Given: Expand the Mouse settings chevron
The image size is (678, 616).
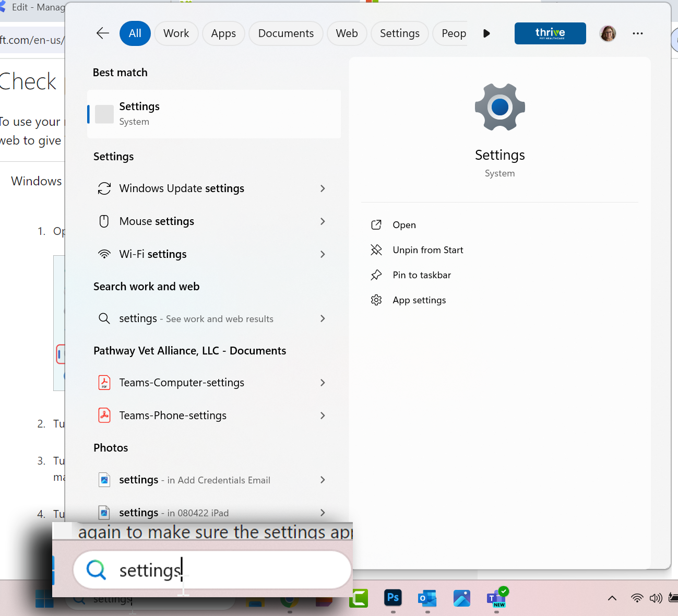Looking at the screenshot, I should point(323,221).
